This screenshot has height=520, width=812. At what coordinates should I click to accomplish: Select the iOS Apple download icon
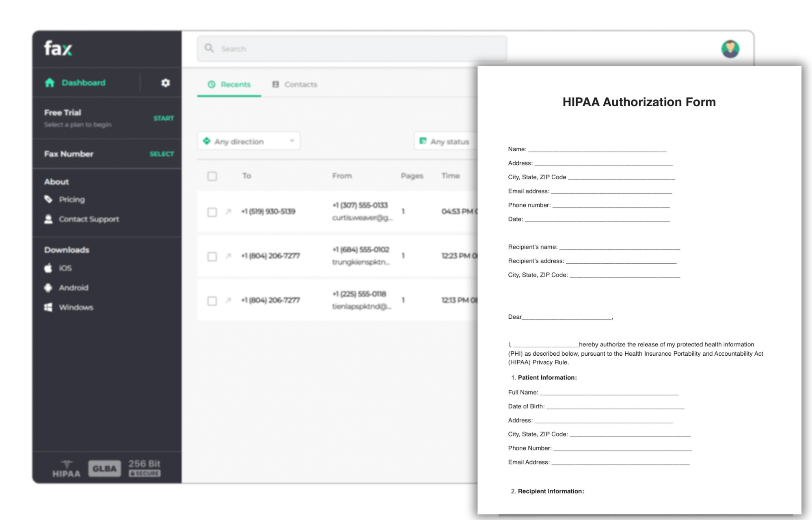tap(48, 268)
